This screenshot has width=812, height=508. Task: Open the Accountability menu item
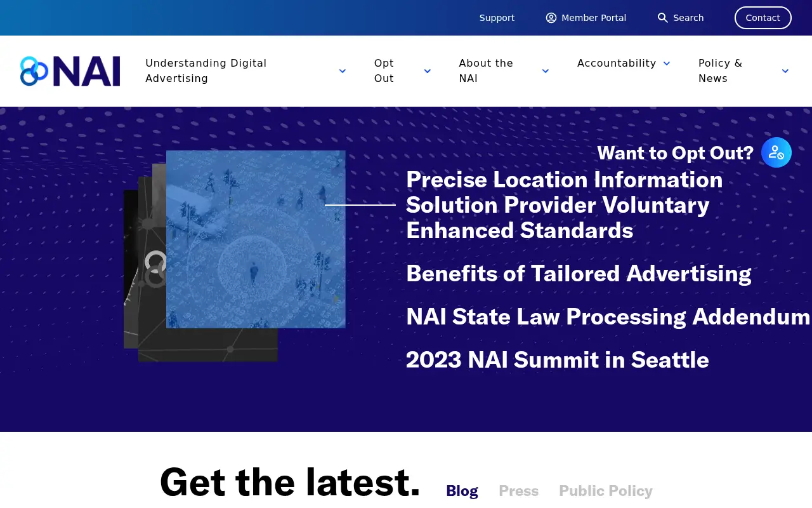(617, 63)
